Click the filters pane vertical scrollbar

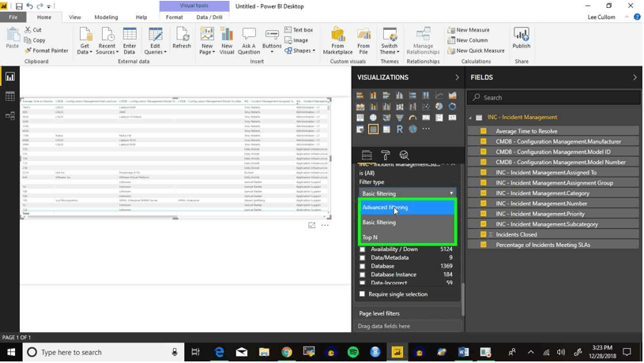tap(463, 299)
